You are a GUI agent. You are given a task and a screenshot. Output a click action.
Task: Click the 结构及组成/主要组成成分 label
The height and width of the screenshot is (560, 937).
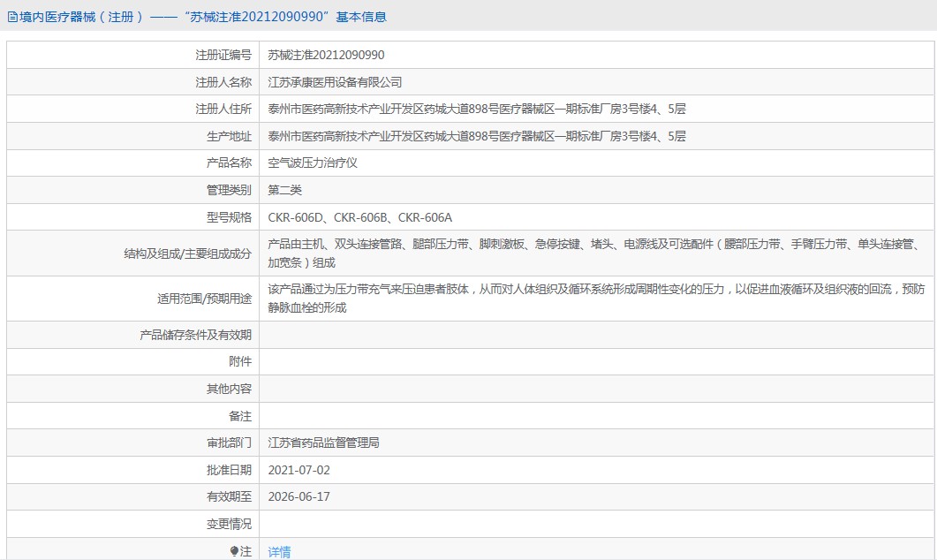coord(188,254)
